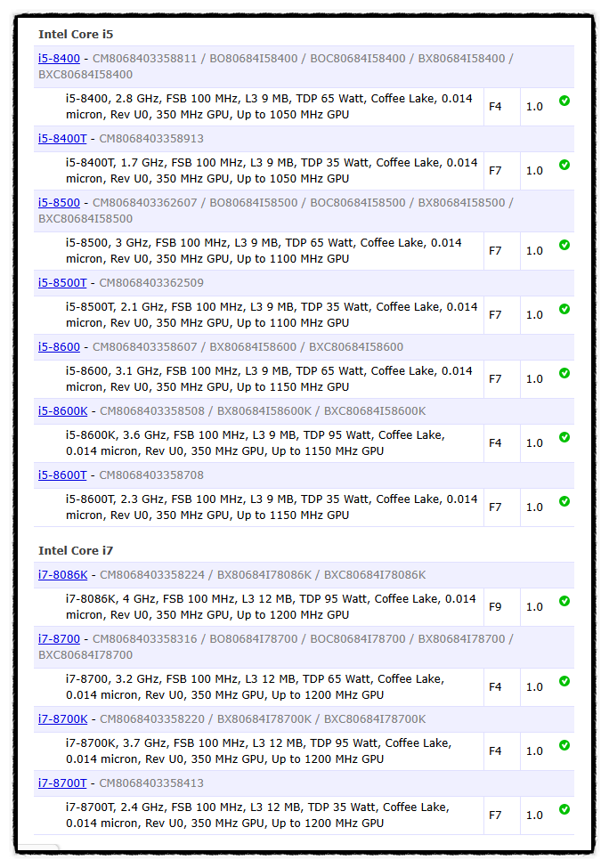The width and height of the screenshot is (609, 868).
Task: Select BIOS version F7 for i5-8500, 3 GHz
Action: coord(495,251)
